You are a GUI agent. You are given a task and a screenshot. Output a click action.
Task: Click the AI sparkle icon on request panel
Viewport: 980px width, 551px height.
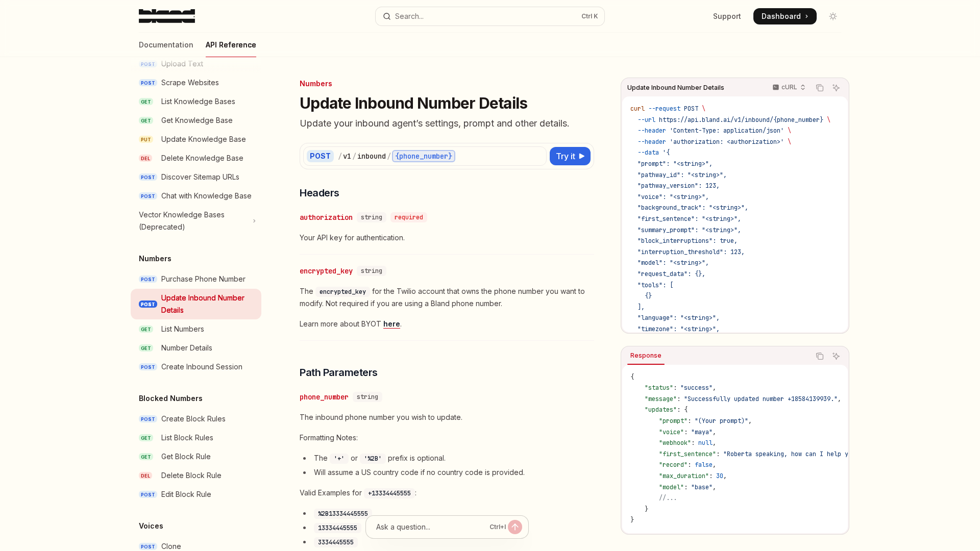tap(836, 88)
